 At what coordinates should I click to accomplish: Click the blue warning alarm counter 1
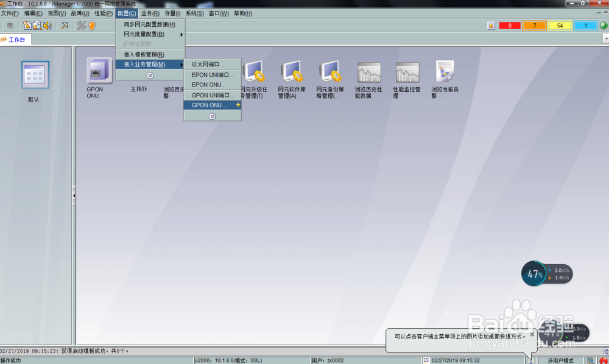tap(585, 26)
